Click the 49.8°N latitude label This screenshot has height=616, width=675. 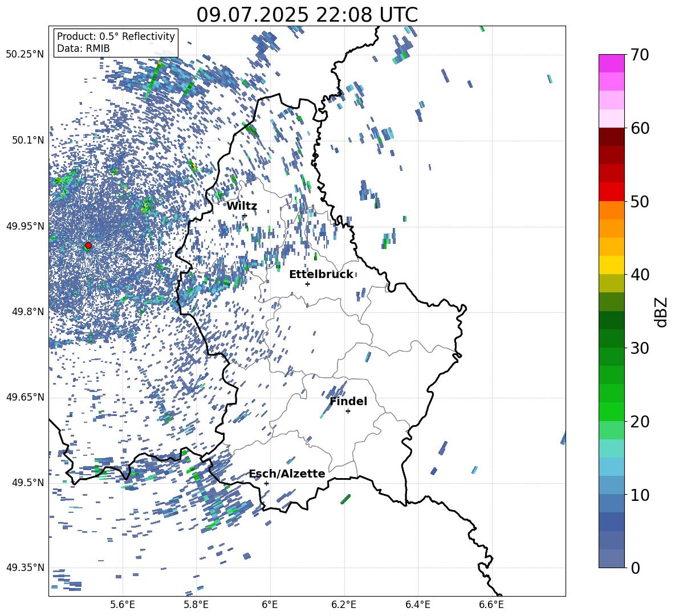(28, 312)
